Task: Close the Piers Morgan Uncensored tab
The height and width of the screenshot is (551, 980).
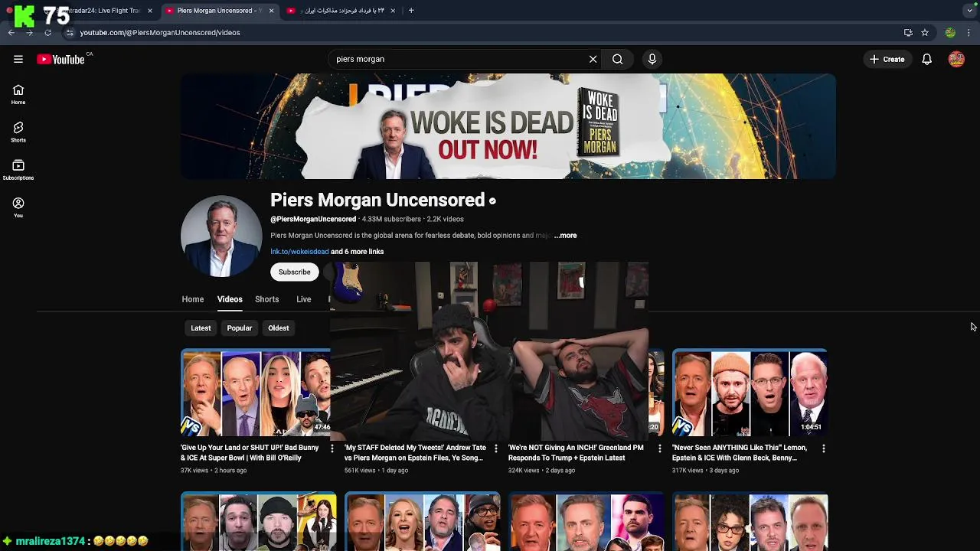Action: pos(271,11)
